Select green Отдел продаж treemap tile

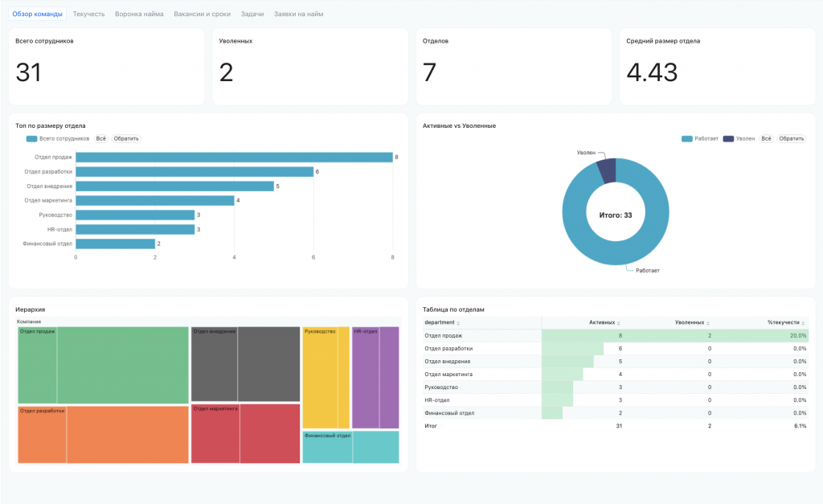(x=104, y=366)
